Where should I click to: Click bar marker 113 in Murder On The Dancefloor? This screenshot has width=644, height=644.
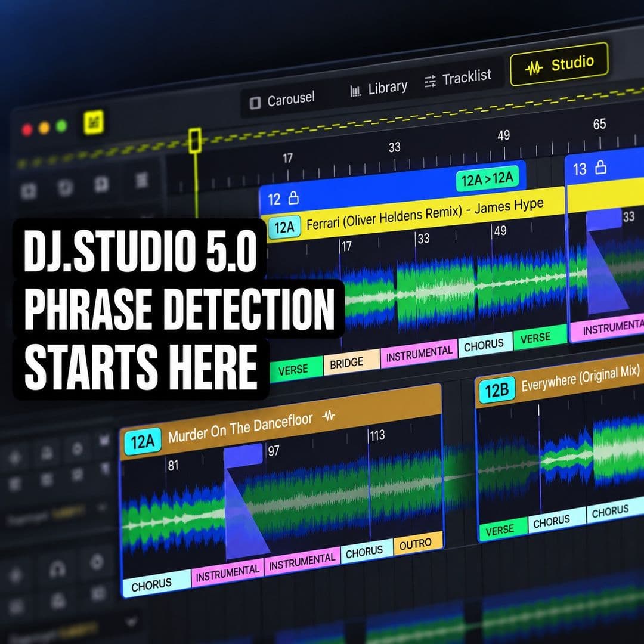pos(377,435)
